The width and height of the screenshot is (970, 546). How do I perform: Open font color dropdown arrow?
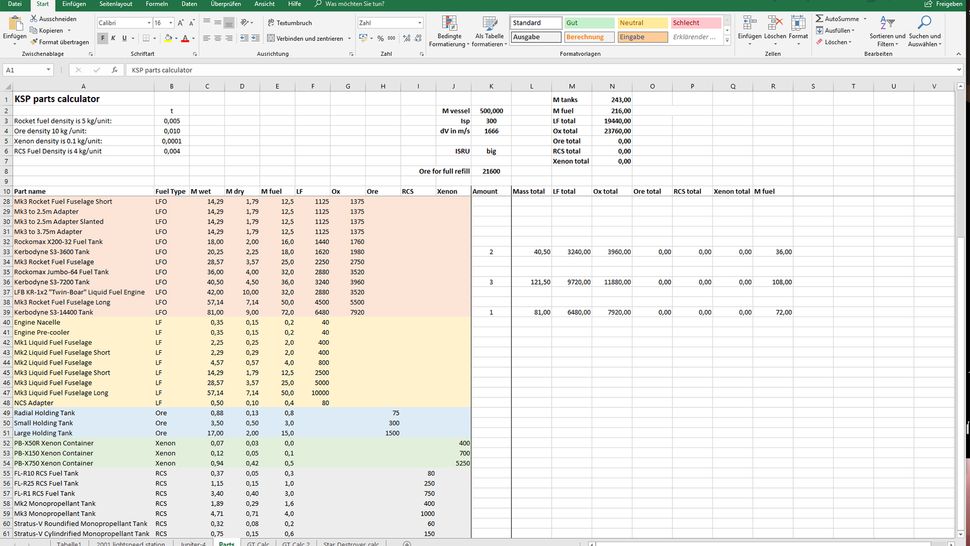pos(193,38)
